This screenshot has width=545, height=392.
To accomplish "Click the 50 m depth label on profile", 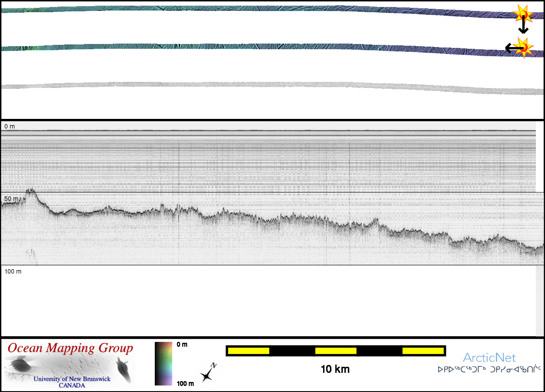I will click(11, 199).
